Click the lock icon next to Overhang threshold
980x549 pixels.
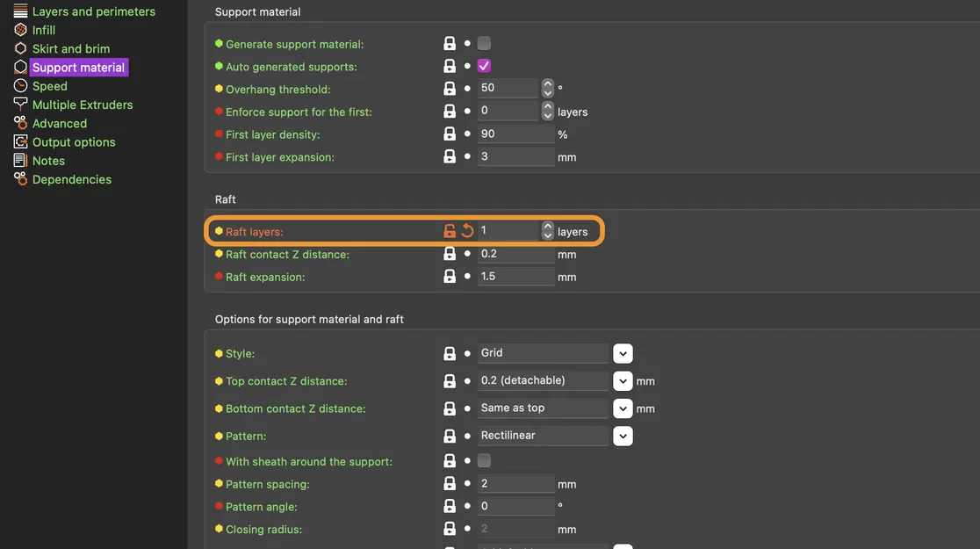pyautogui.click(x=450, y=89)
